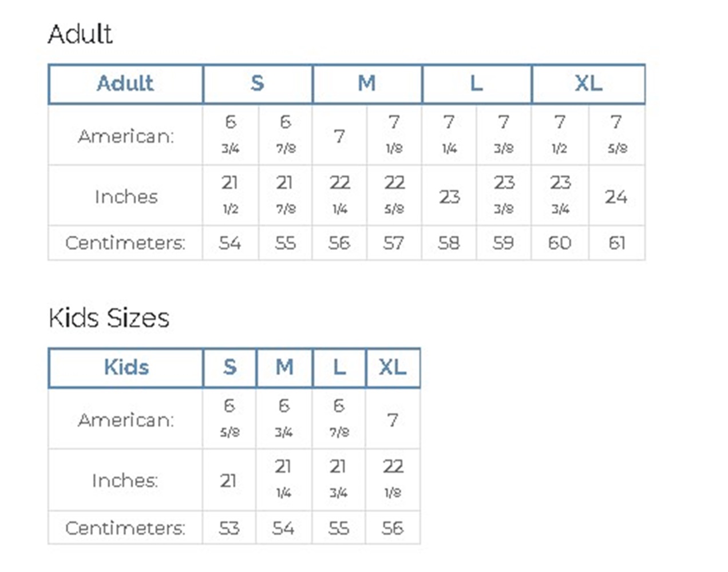Click the "6 5/8" American size cell
Viewport: 728px width, 572px height.
pos(230,418)
